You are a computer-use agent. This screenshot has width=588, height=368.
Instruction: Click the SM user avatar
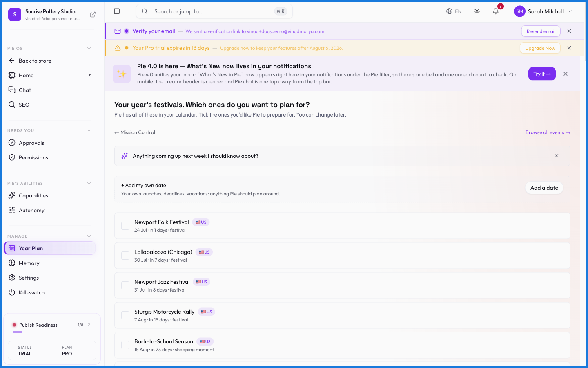point(520,11)
